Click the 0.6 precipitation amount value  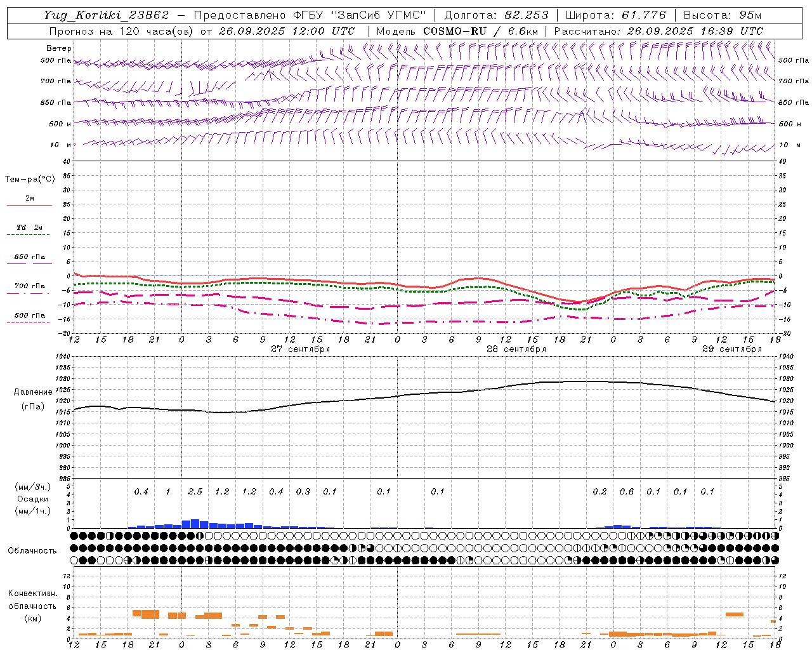click(627, 492)
